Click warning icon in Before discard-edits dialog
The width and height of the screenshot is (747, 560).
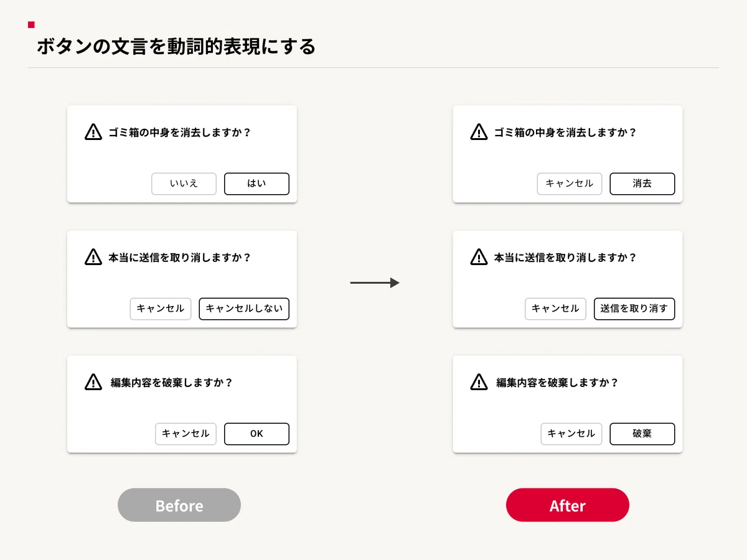[93, 382]
